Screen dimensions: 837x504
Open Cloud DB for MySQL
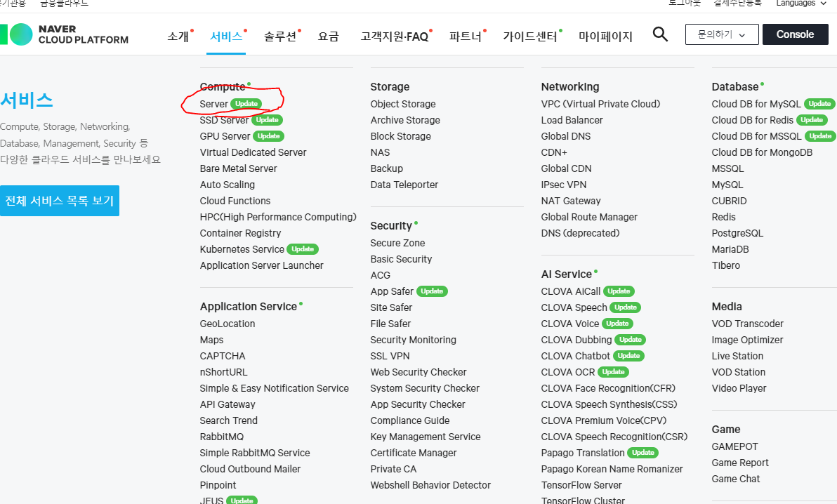click(756, 104)
